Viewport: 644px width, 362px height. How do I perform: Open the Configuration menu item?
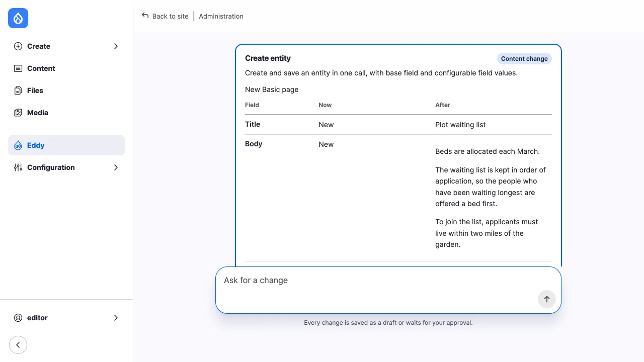click(66, 167)
